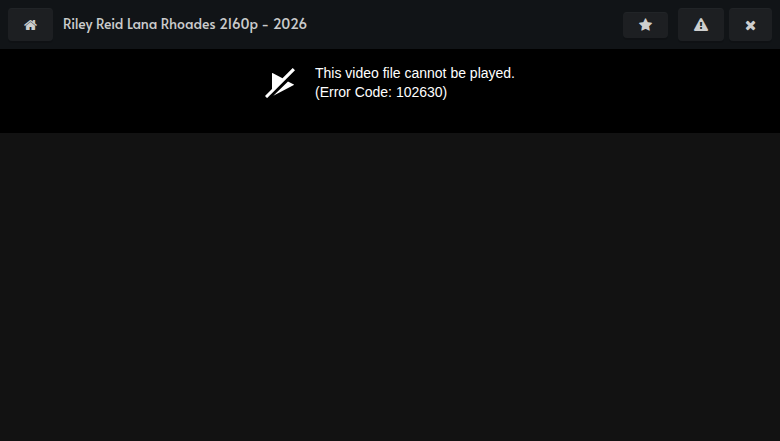Click the video title in the header
Screen dimensions: 780x441
(x=185, y=24)
